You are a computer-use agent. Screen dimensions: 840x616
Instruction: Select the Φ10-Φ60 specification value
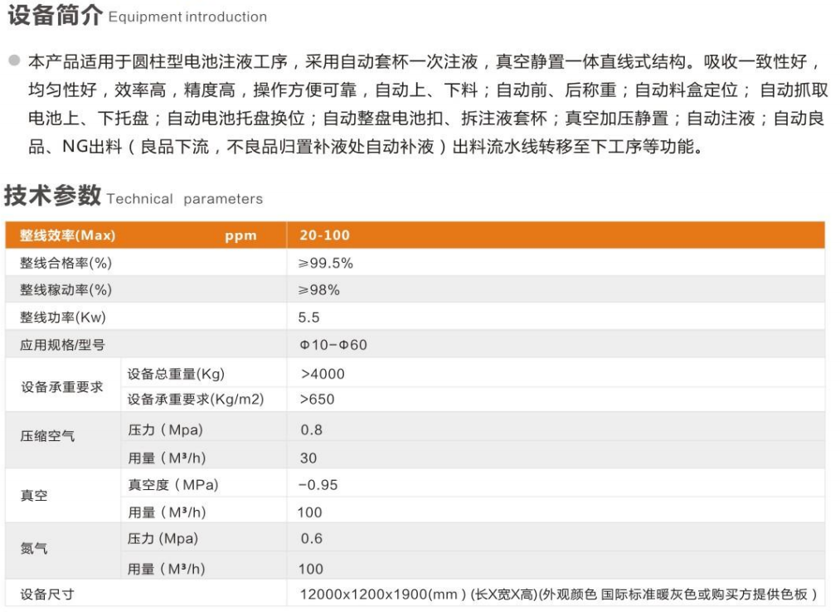click(x=333, y=345)
